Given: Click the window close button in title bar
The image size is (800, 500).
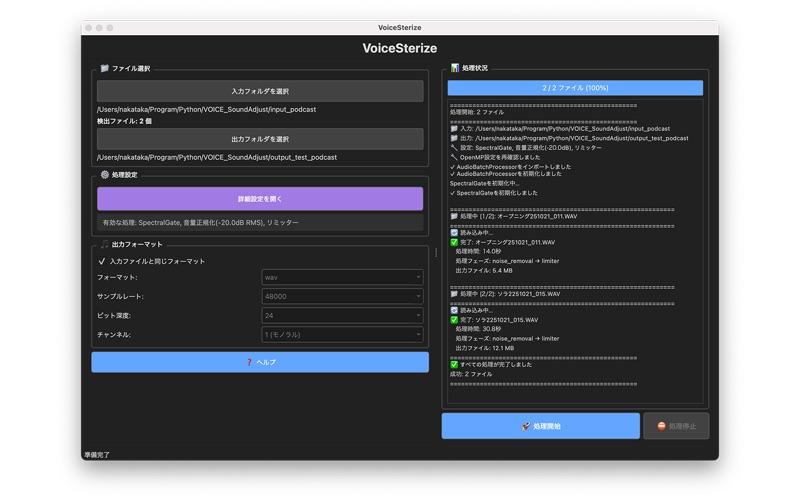Looking at the screenshot, I should pyautogui.click(x=89, y=28).
